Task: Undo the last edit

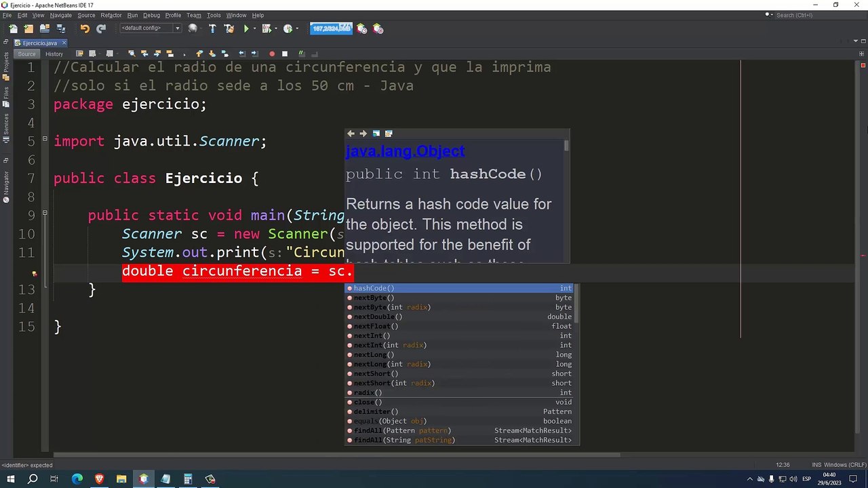Action: click(x=85, y=28)
